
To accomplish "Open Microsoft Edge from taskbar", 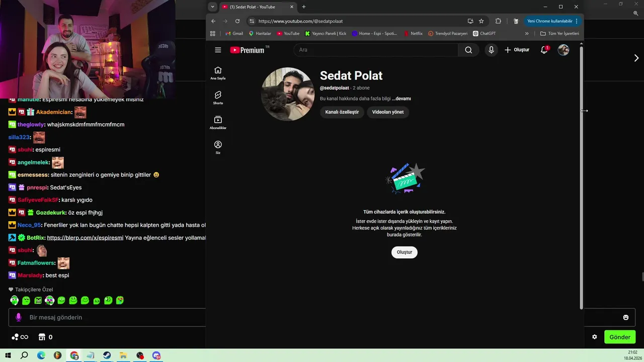I will click(x=41, y=355).
